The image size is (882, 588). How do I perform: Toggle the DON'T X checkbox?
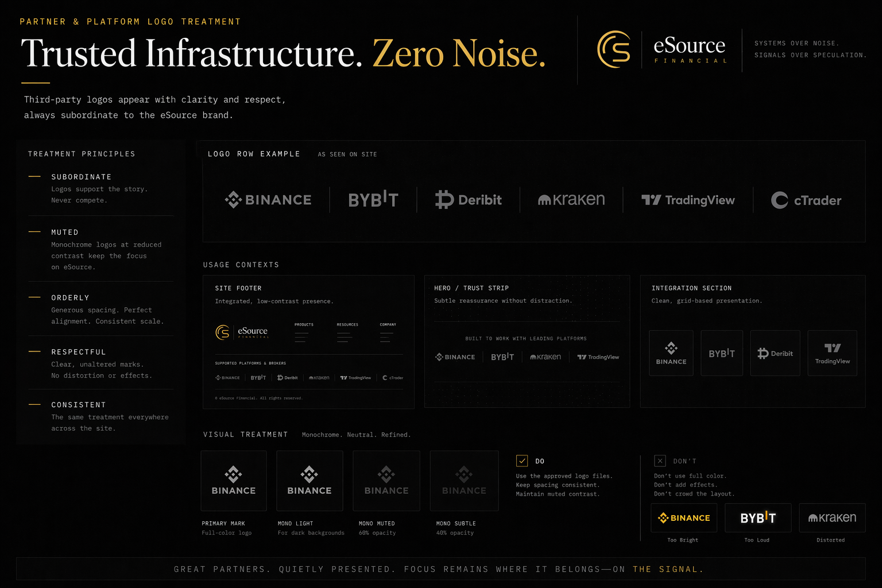click(660, 461)
